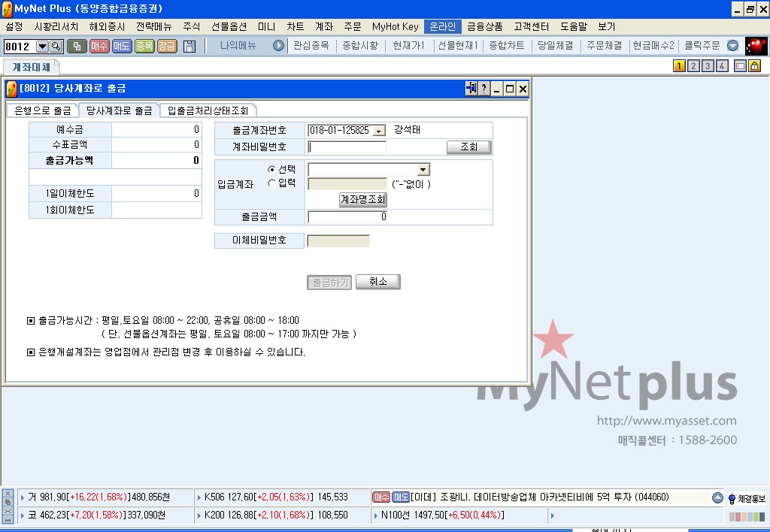Open the 선물옵션 menu
This screenshot has height=532, width=770.
(229, 26)
